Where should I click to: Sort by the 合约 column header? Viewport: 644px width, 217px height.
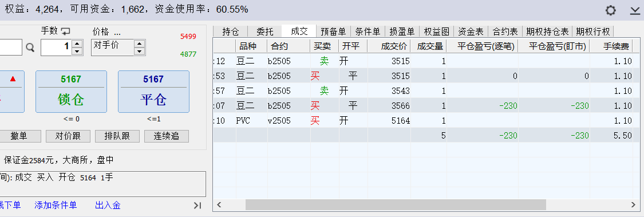pos(289,46)
